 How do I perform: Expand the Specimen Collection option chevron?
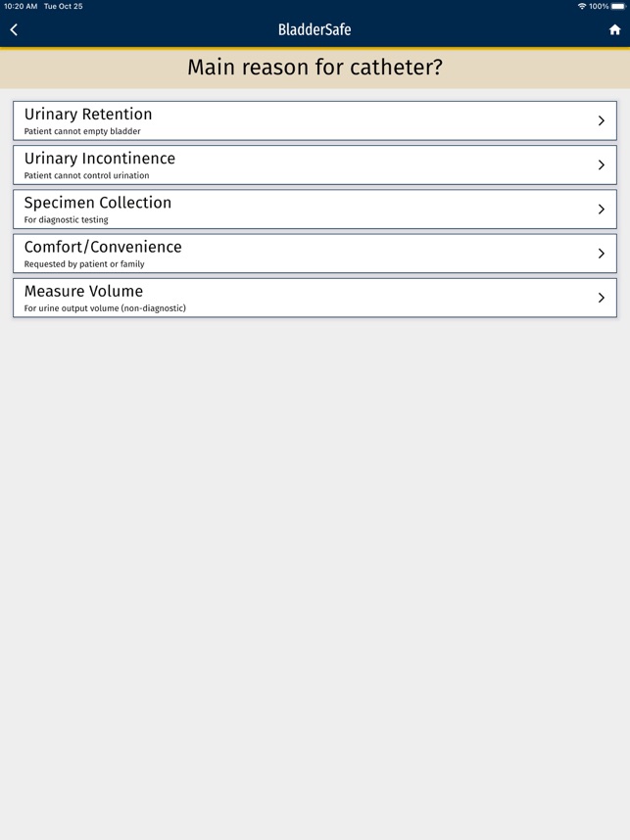[601, 208]
